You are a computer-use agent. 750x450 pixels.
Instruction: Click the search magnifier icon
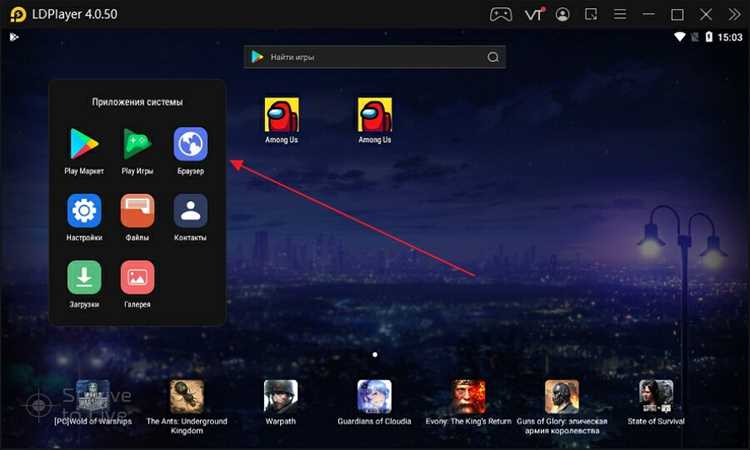[x=493, y=57]
